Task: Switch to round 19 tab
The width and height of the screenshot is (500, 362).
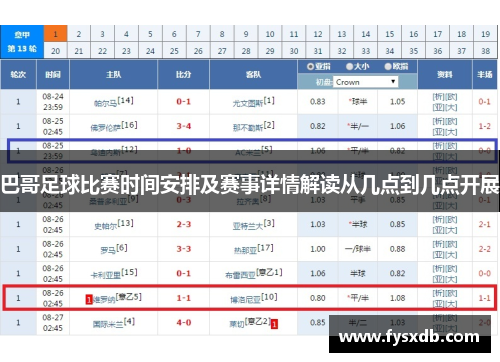Action: (485, 34)
